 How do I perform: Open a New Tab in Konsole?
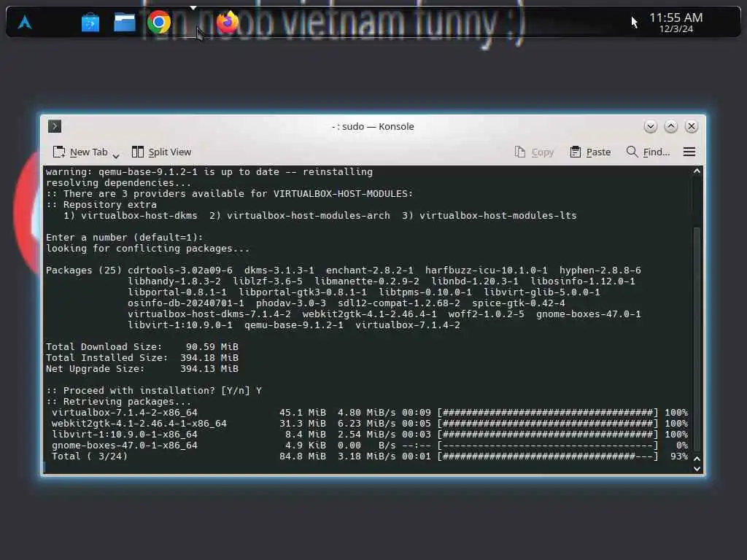point(80,152)
